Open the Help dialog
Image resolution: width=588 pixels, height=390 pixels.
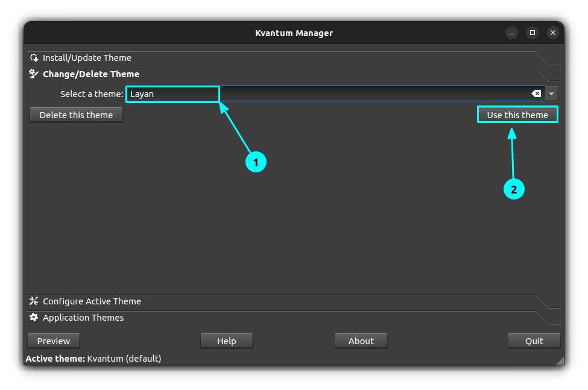pyautogui.click(x=226, y=341)
